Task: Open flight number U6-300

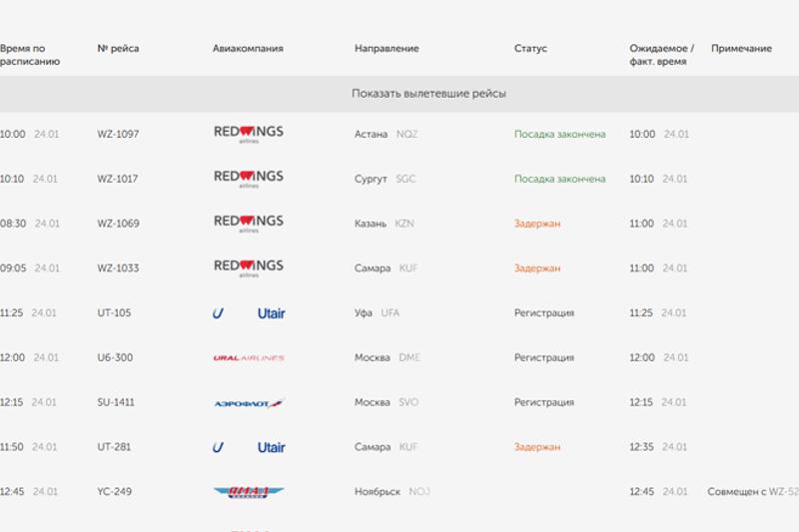Action: click(115, 358)
